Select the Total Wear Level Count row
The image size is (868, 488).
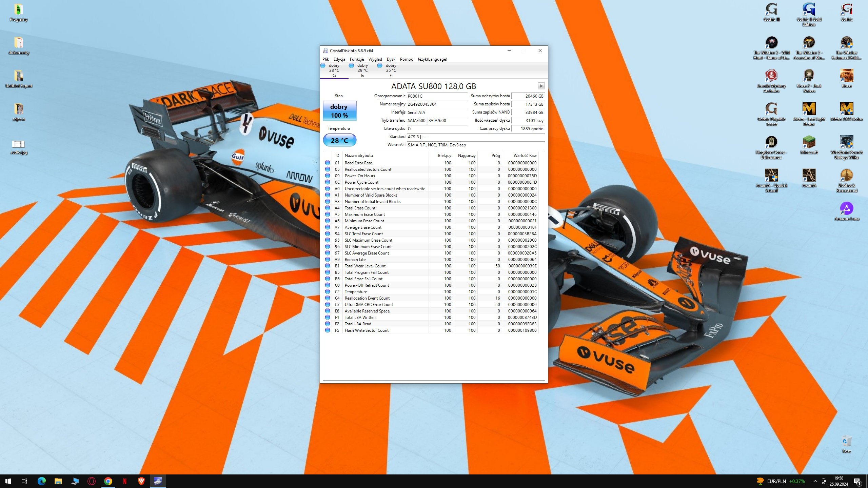(x=431, y=266)
